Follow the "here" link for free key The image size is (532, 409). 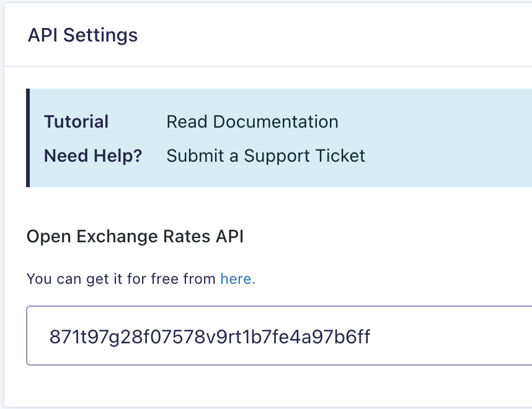coord(237,279)
